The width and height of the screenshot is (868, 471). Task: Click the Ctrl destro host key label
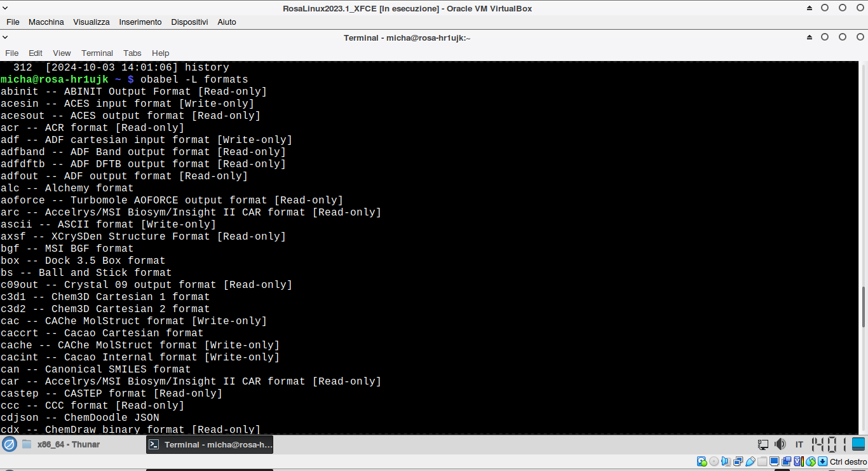click(x=848, y=462)
